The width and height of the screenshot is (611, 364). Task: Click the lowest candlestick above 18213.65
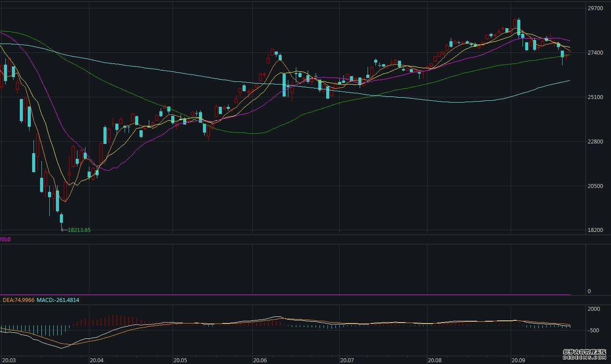pos(62,219)
